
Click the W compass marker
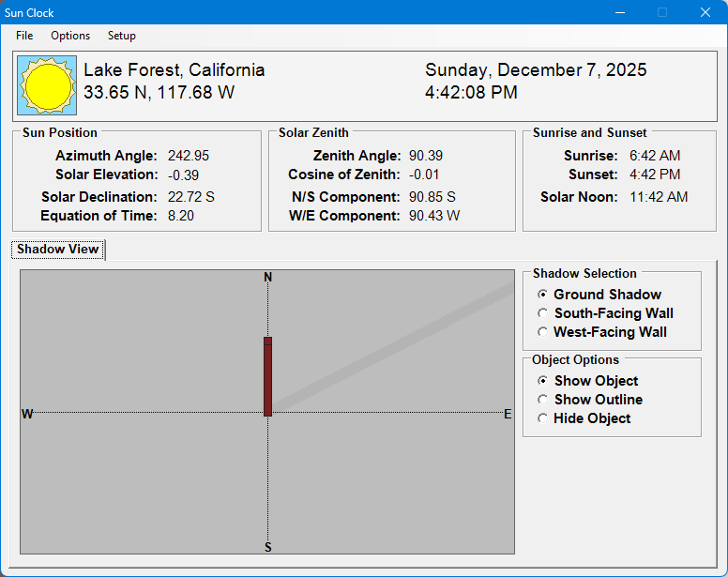coord(27,414)
